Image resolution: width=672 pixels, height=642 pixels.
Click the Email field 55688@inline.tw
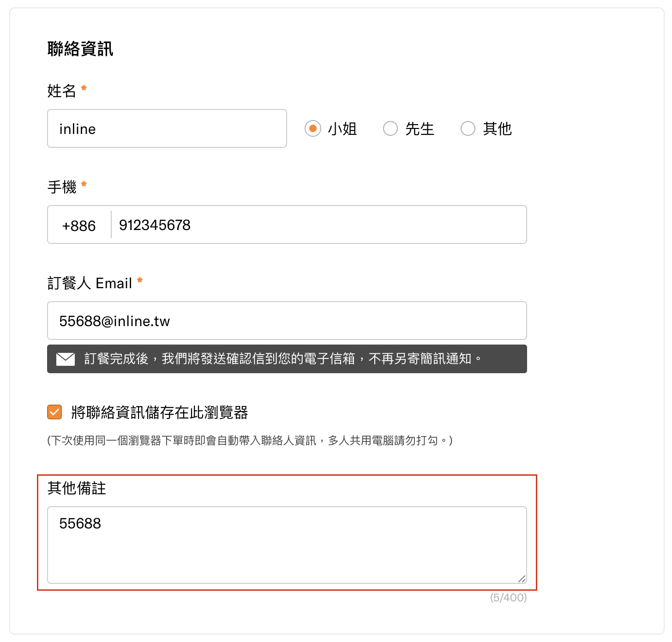tap(287, 321)
